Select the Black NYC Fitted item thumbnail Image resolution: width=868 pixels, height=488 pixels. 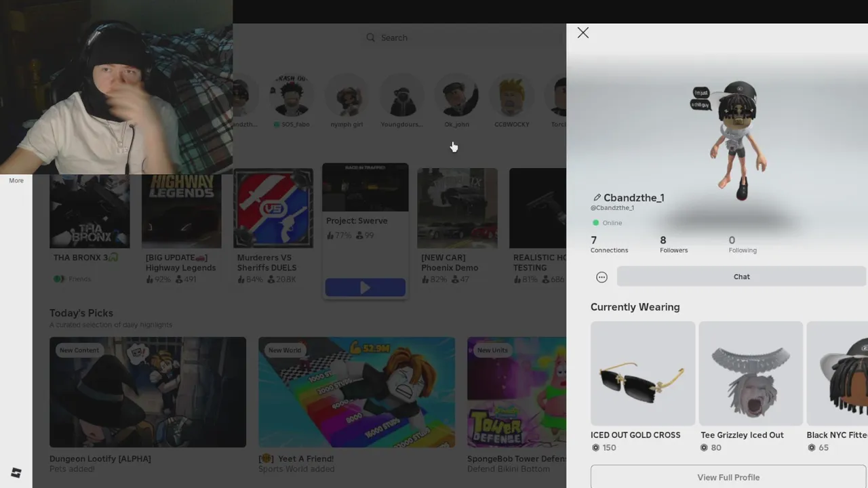(x=837, y=373)
